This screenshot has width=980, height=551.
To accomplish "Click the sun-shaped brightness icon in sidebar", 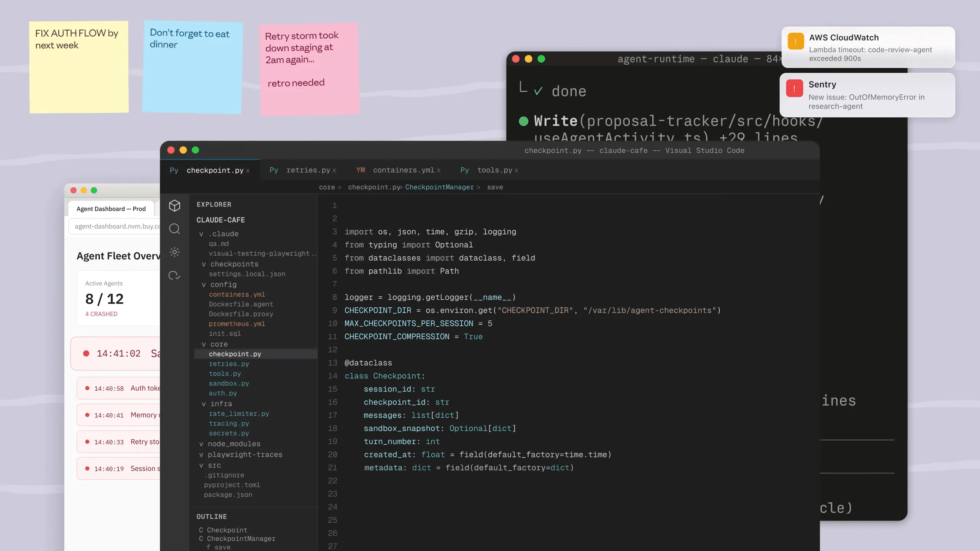I will [x=175, y=252].
